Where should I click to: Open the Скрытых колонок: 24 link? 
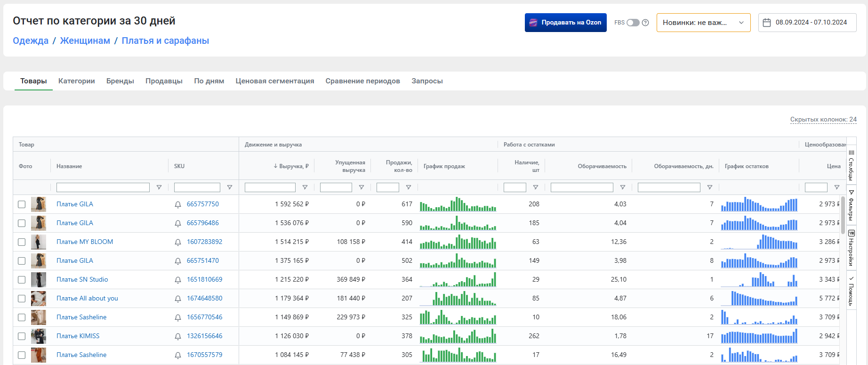[823, 120]
